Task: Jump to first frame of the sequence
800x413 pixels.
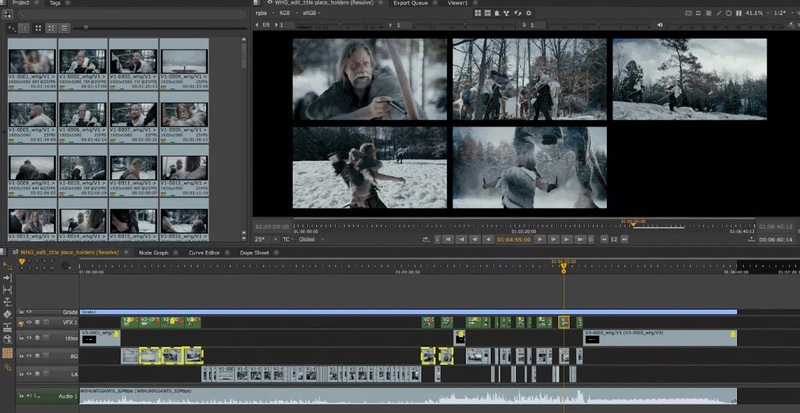Action: pyautogui.click(x=449, y=240)
